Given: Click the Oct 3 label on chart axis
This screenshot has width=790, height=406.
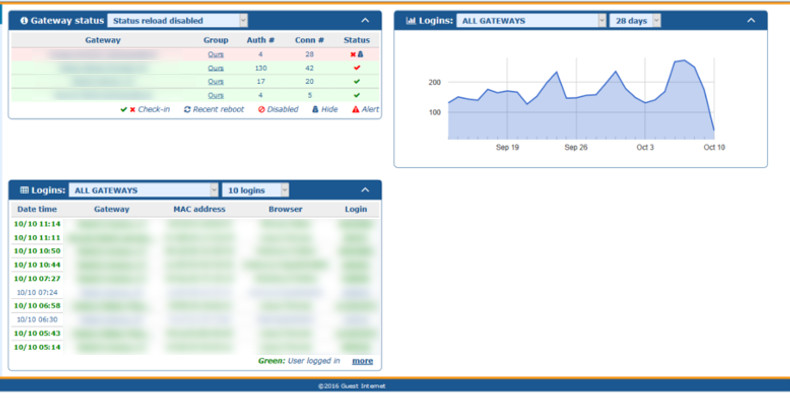Looking at the screenshot, I should click(x=645, y=148).
